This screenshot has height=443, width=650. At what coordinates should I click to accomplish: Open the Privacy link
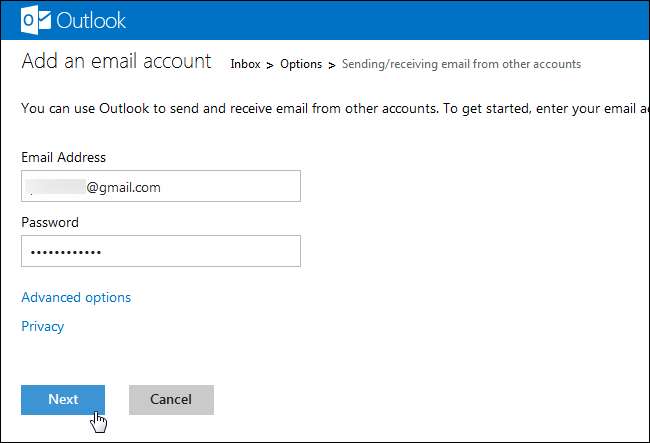42,326
